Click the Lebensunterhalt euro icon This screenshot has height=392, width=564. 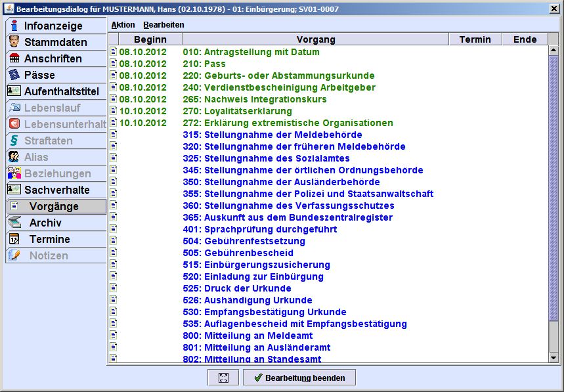coord(14,123)
